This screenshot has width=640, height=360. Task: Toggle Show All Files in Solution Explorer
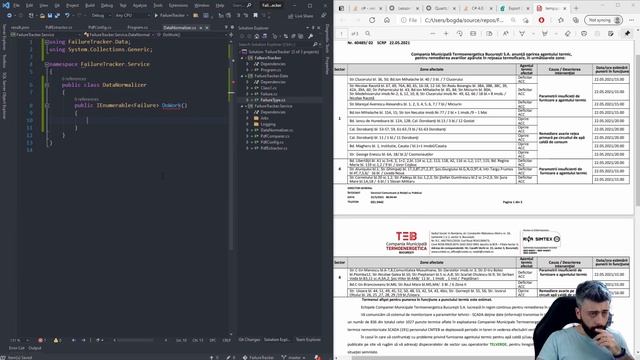coord(300,36)
